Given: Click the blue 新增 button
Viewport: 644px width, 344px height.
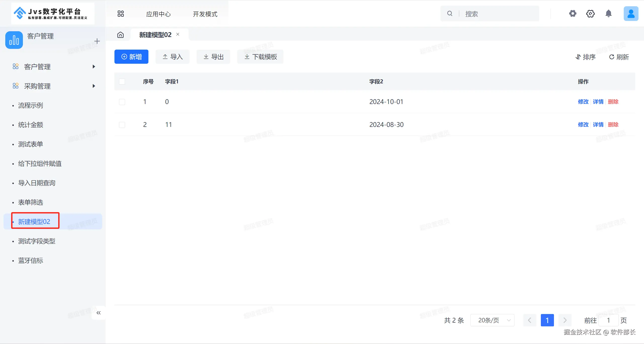Looking at the screenshot, I should [131, 57].
